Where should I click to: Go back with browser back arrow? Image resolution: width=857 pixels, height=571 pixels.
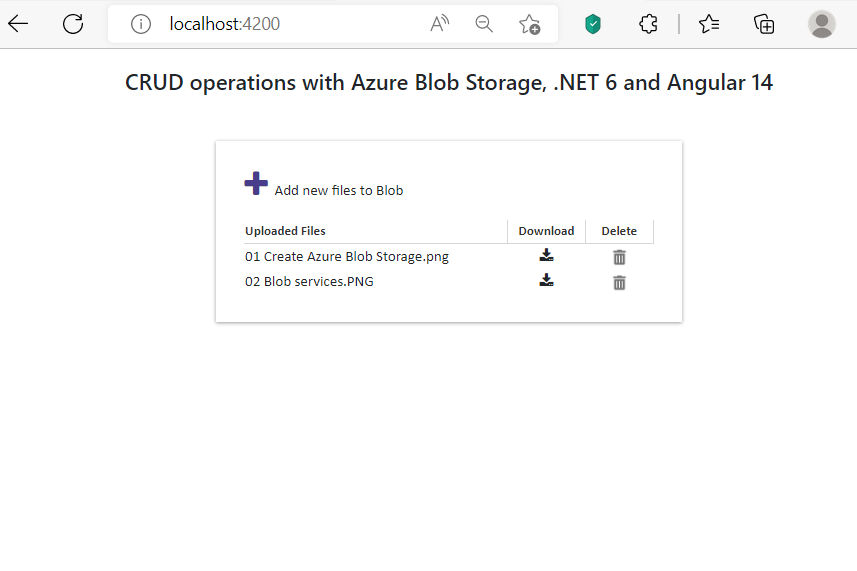click(18, 24)
